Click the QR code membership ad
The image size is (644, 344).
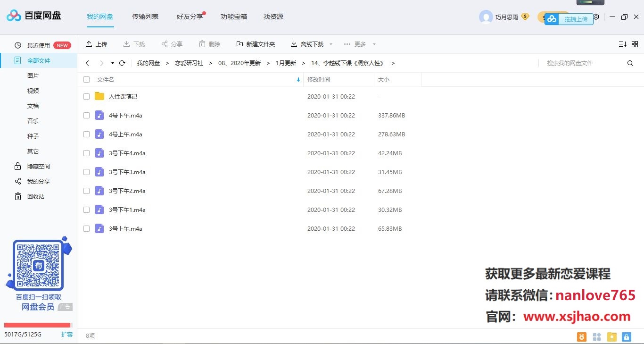click(x=39, y=275)
